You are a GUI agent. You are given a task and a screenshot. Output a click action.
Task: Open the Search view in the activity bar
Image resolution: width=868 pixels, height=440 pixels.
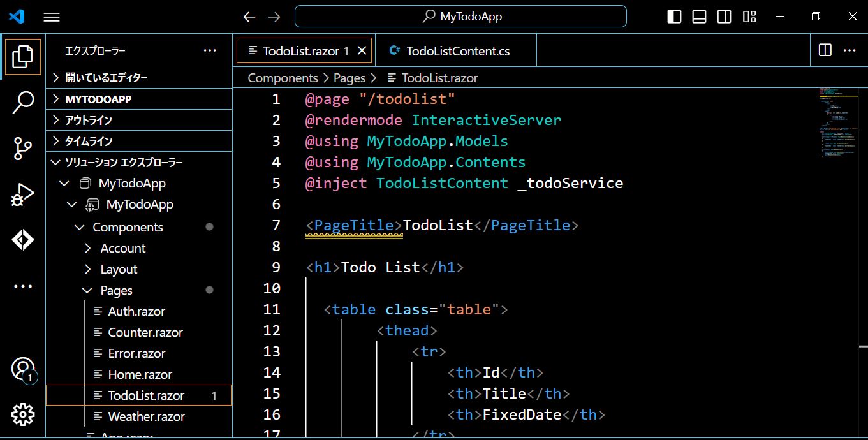point(22,102)
